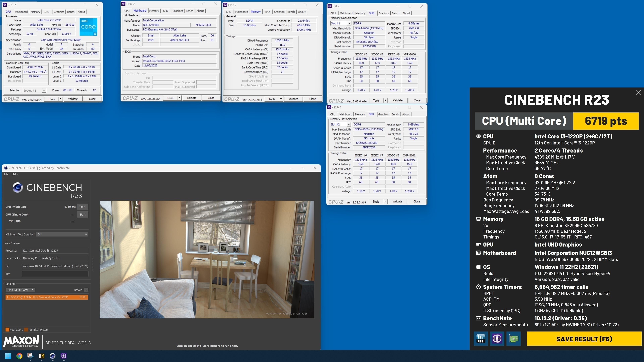Switch to CPU-Z via its taskbar icon

64,356
